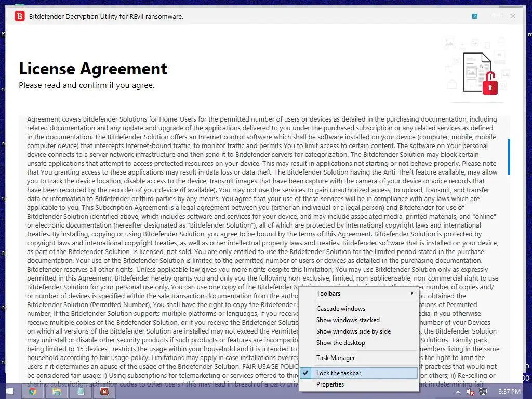Choose Show windows side by side
The image size is (532, 399).
pyautogui.click(x=359, y=331)
